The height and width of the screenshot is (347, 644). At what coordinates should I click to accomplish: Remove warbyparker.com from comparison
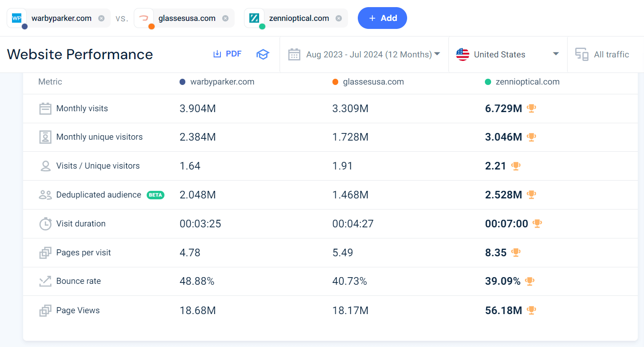tap(101, 18)
